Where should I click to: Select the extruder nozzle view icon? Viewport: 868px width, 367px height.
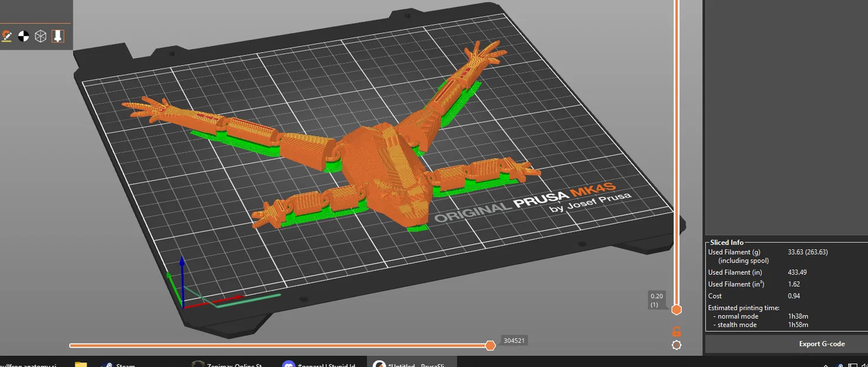click(56, 36)
